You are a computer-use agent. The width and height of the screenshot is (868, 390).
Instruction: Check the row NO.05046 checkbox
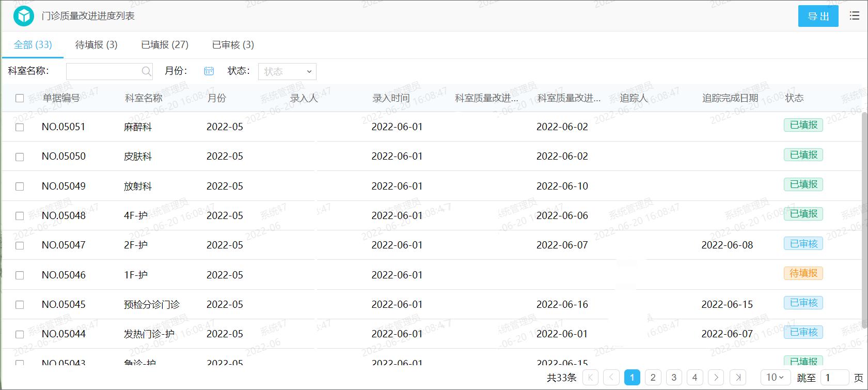(20, 275)
